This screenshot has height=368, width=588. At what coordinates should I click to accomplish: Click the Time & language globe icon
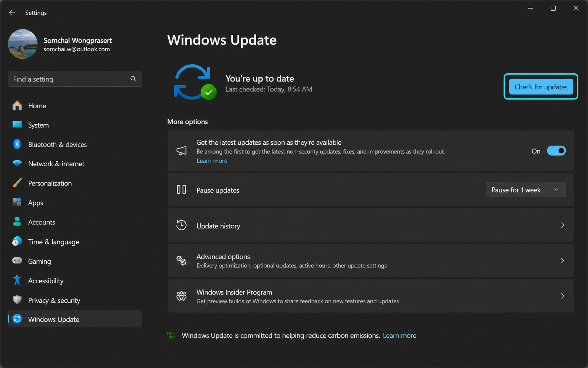point(17,241)
